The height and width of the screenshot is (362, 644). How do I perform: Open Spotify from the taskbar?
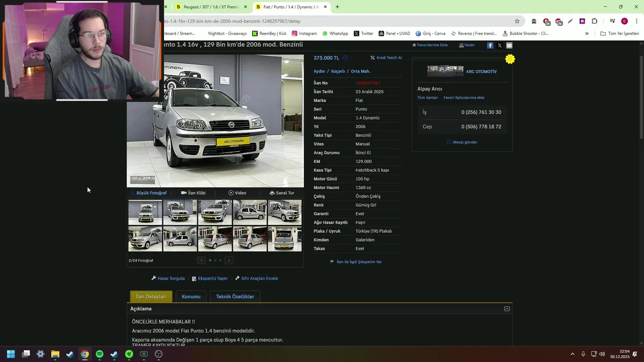click(x=100, y=354)
